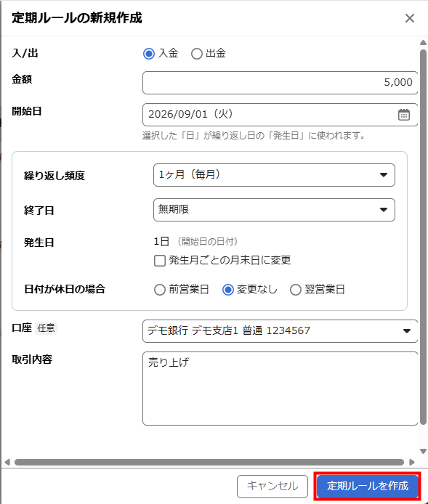Open the 繰り返し頻度 dropdown
The height and width of the screenshot is (504, 428).
[x=274, y=175]
